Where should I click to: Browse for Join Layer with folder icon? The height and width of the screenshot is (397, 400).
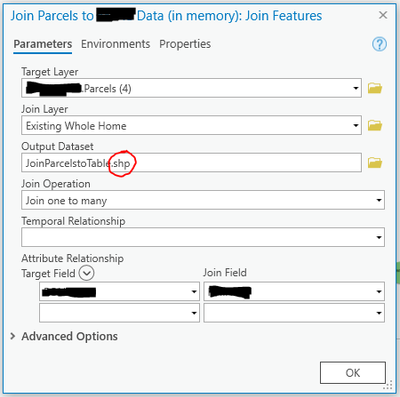pyautogui.click(x=375, y=126)
